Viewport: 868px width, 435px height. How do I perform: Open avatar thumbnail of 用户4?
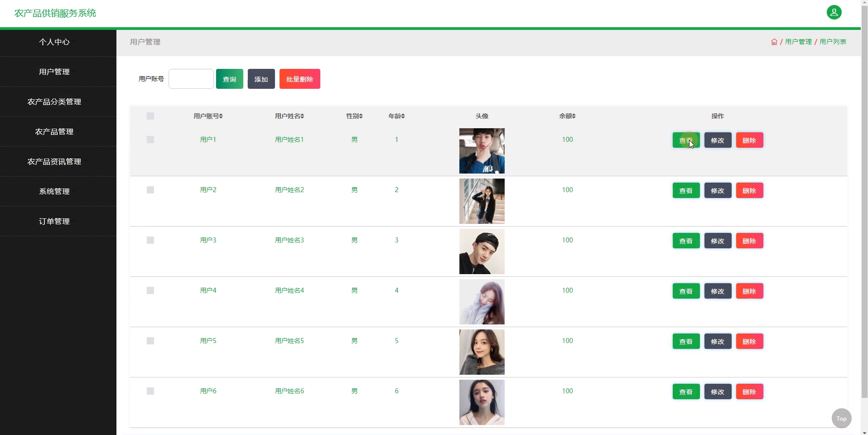(x=482, y=302)
